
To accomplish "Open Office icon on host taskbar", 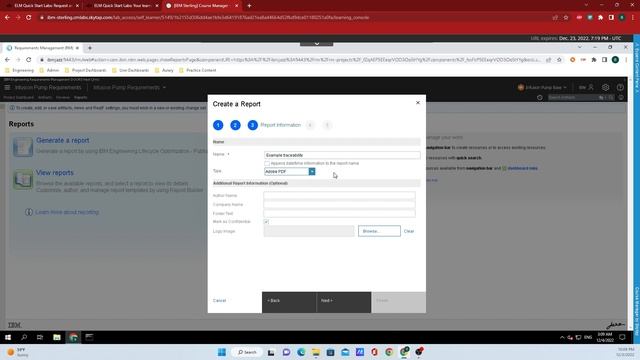I will (x=374, y=352).
